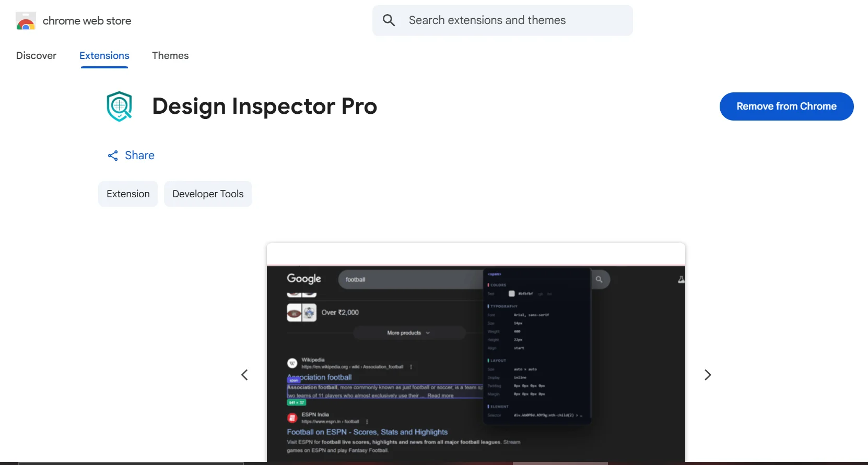Show the next screenshot with right arrow
The height and width of the screenshot is (465, 868).
pyautogui.click(x=708, y=375)
